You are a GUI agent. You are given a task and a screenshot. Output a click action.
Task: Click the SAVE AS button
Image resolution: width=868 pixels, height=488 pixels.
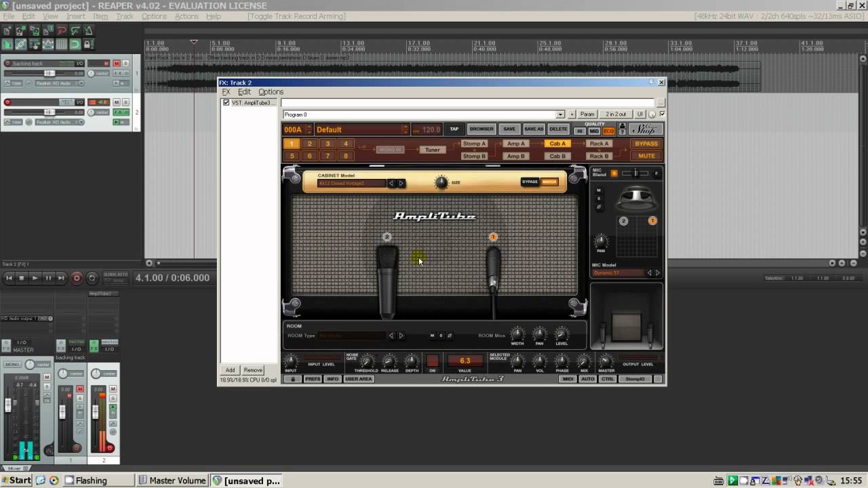[x=534, y=129]
